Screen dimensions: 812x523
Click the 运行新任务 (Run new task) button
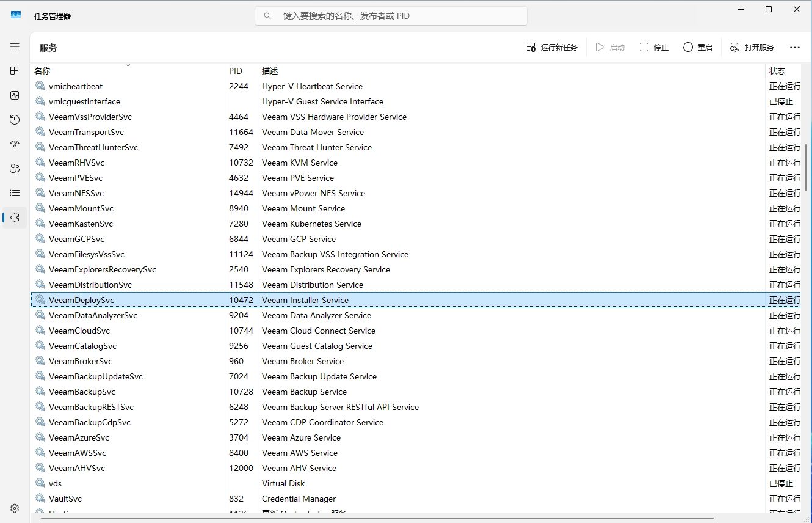[x=552, y=47]
